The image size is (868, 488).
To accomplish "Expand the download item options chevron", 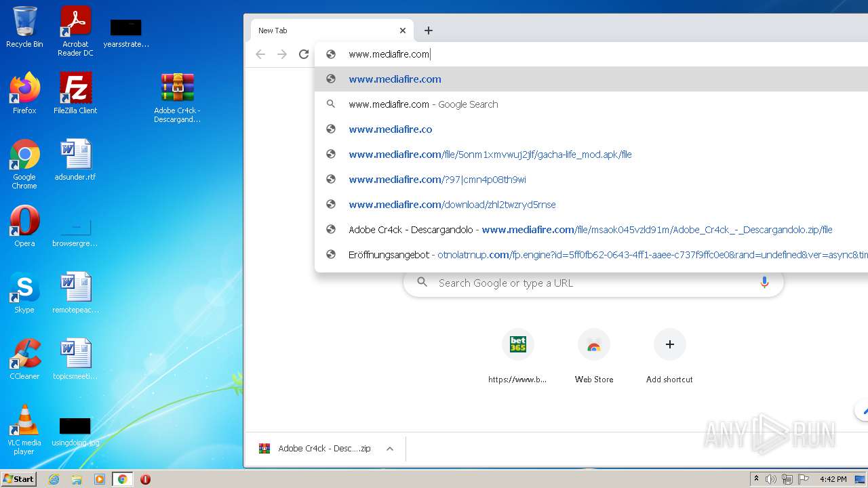I will [390, 449].
